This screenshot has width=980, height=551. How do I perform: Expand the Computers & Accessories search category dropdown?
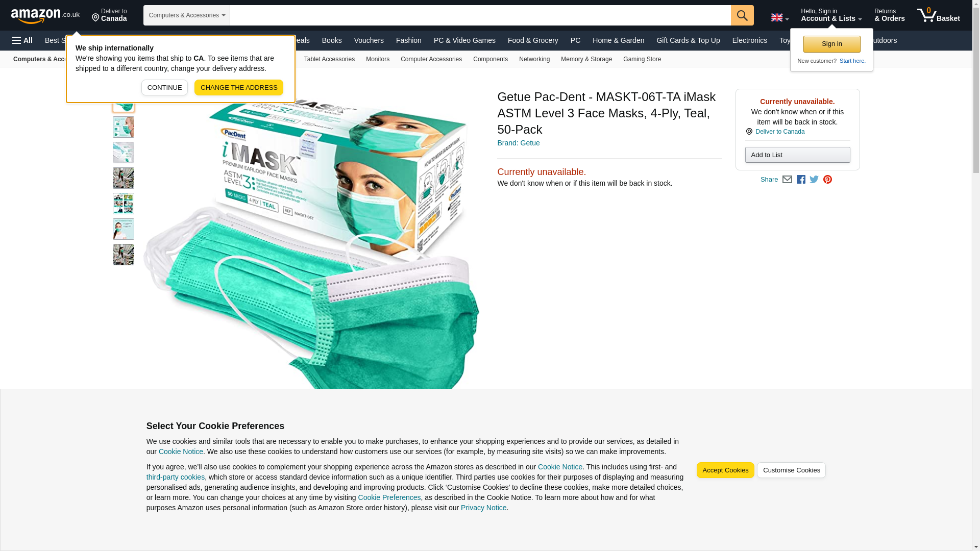pos(187,15)
